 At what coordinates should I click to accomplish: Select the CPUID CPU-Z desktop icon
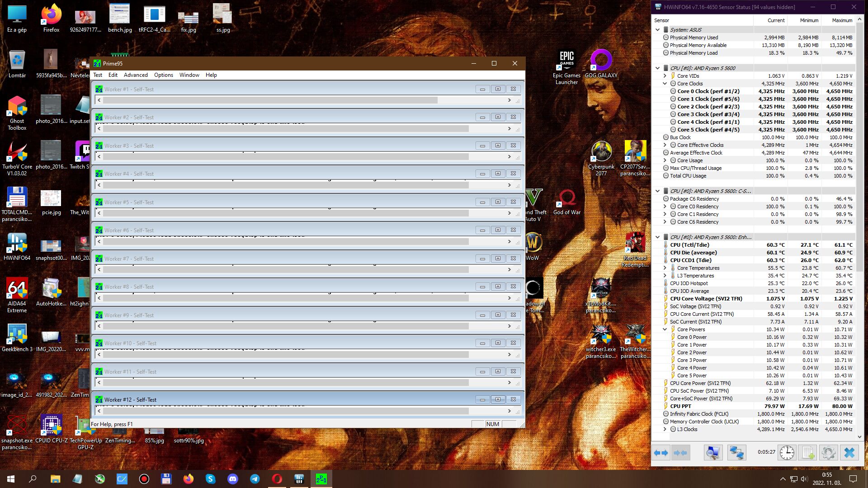tap(51, 429)
